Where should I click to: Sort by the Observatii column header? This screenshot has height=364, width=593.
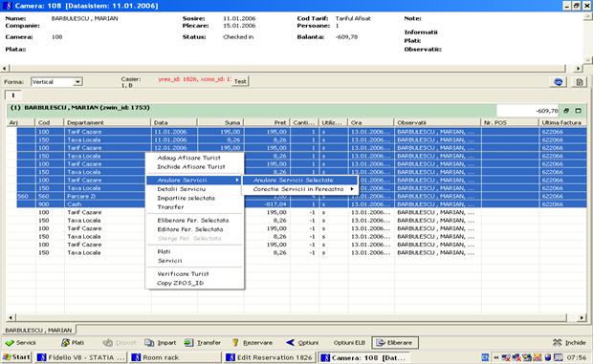point(437,122)
